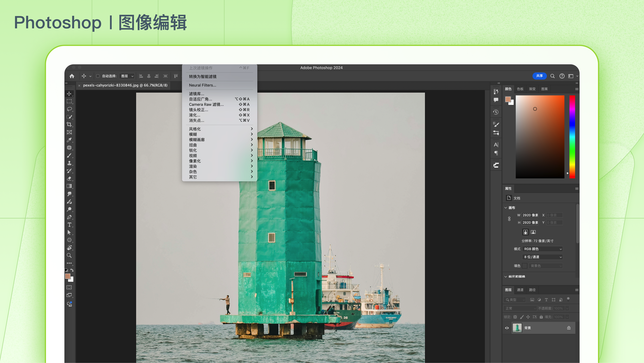Open the 8 位/通道 bit depth dropdown

[x=543, y=257]
